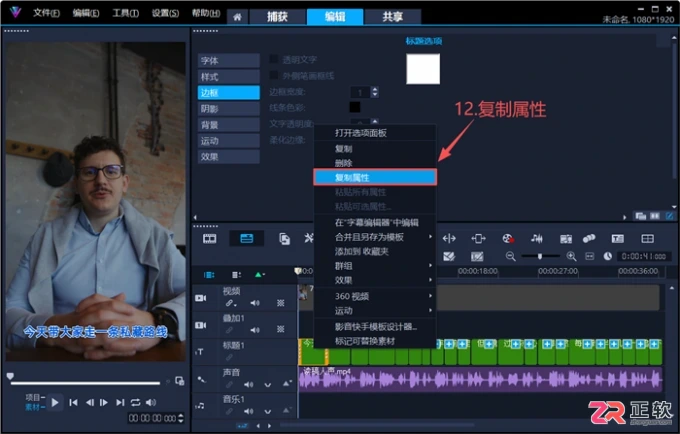Open the sound mixer waveform icon

(537, 238)
